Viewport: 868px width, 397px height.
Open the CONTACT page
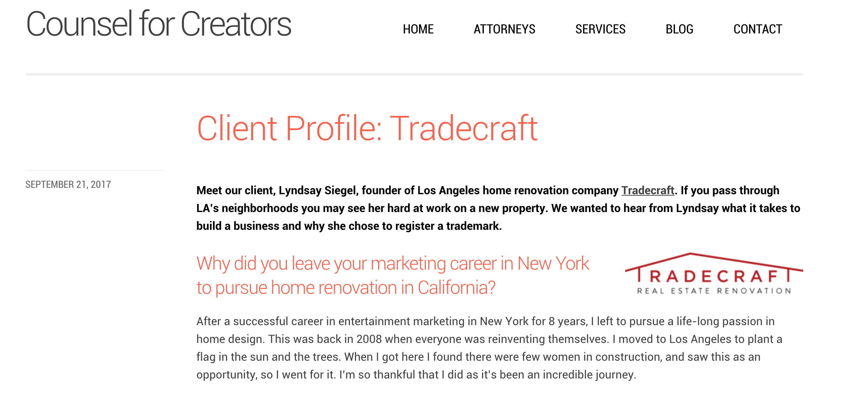758,29
